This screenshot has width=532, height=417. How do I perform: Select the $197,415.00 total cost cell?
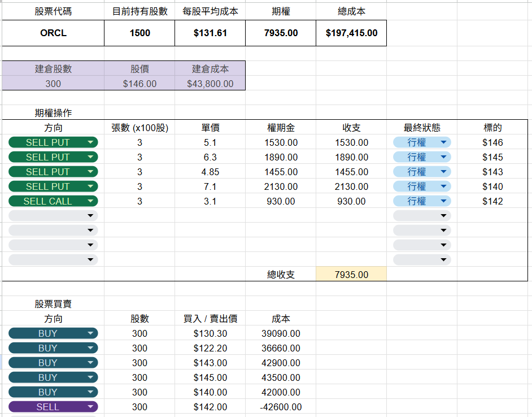[351, 33]
